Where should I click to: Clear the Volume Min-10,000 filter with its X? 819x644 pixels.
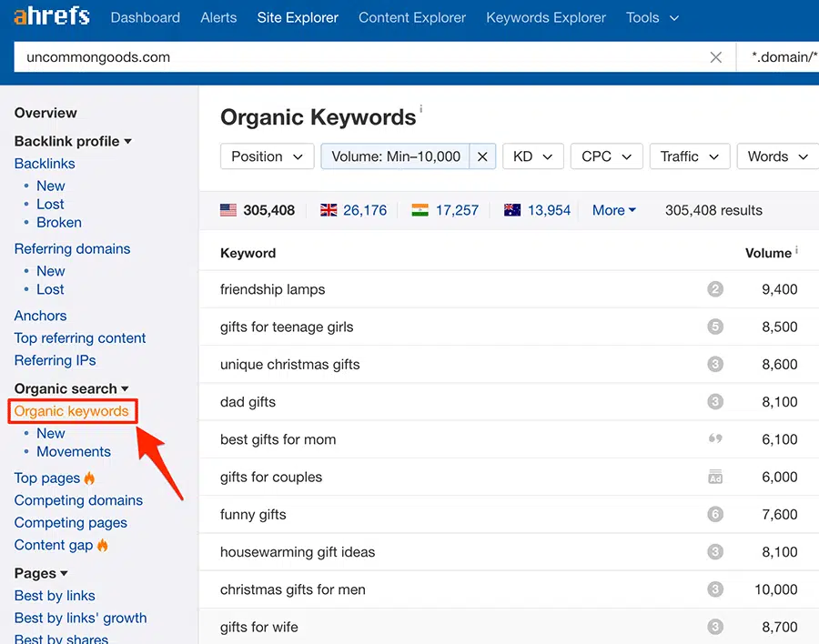482,156
